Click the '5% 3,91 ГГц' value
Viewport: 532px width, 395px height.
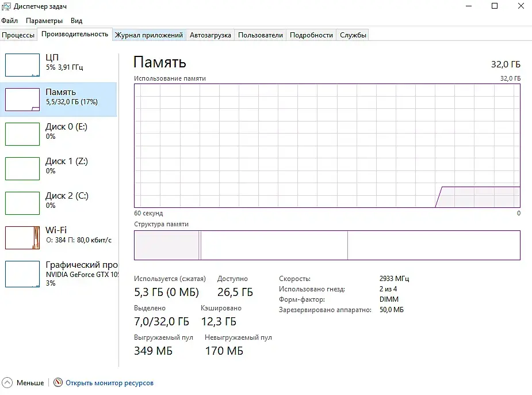64,67
